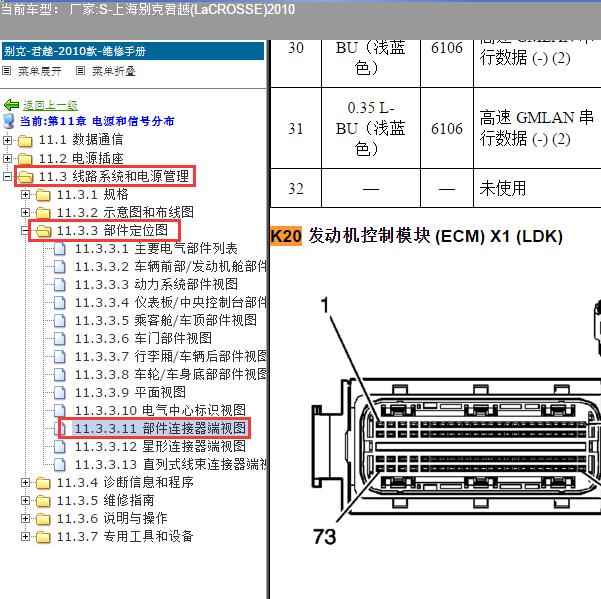Open 11.3.3.5 乘客舱/车顶部件视图
The width and height of the screenshot is (601, 599).
[166, 320]
